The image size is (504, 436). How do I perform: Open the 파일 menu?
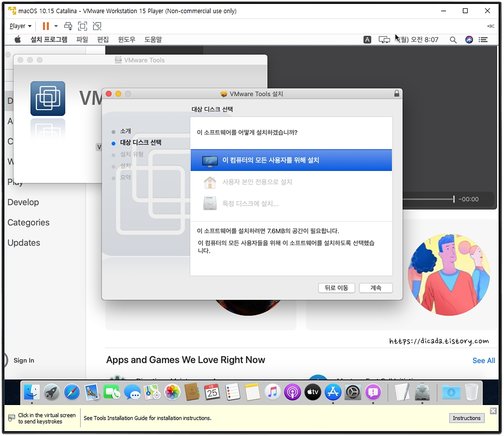pos(83,39)
